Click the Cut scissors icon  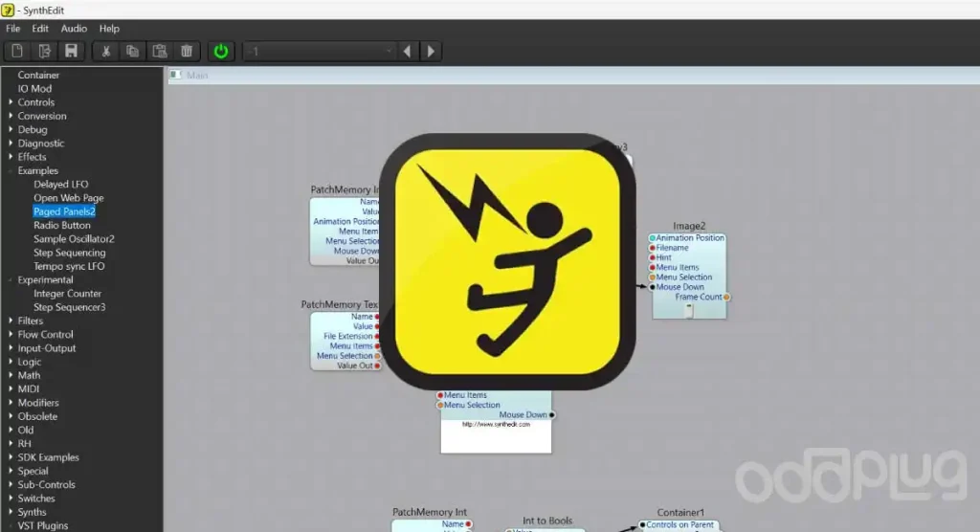click(106, 51)
